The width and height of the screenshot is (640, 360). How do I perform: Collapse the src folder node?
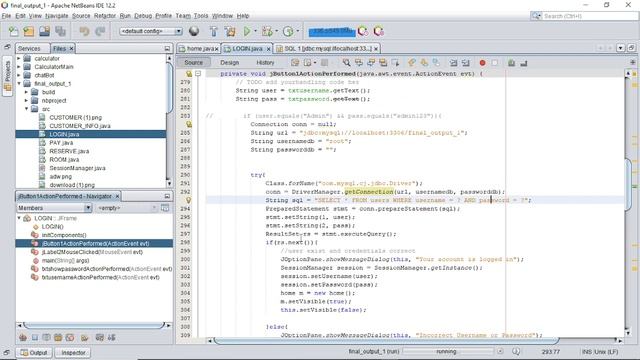(x=27, y=109)
